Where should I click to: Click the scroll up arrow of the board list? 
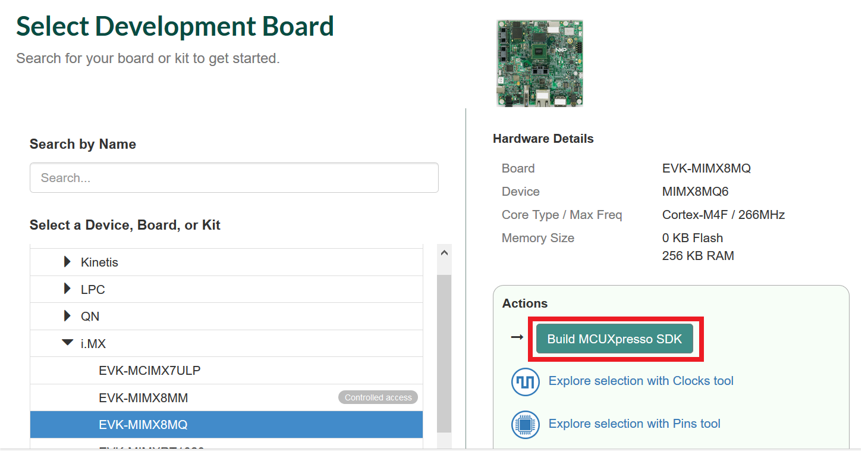click(444, 253)
